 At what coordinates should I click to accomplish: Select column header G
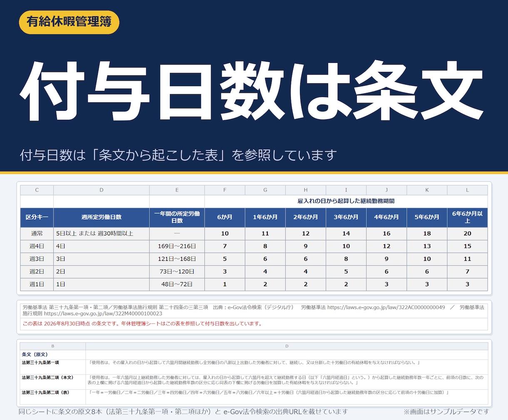pos(265,190)
